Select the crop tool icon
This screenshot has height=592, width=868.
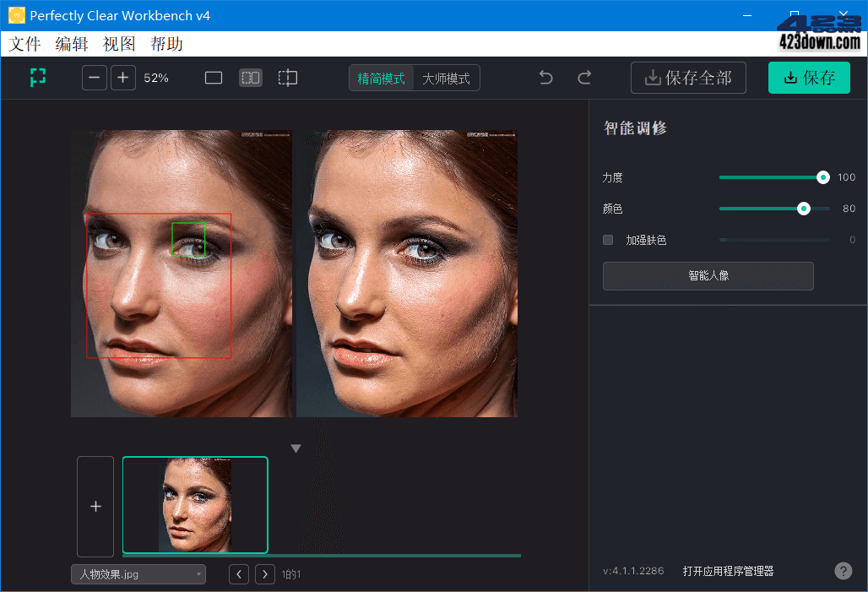(x=287, y=77)
